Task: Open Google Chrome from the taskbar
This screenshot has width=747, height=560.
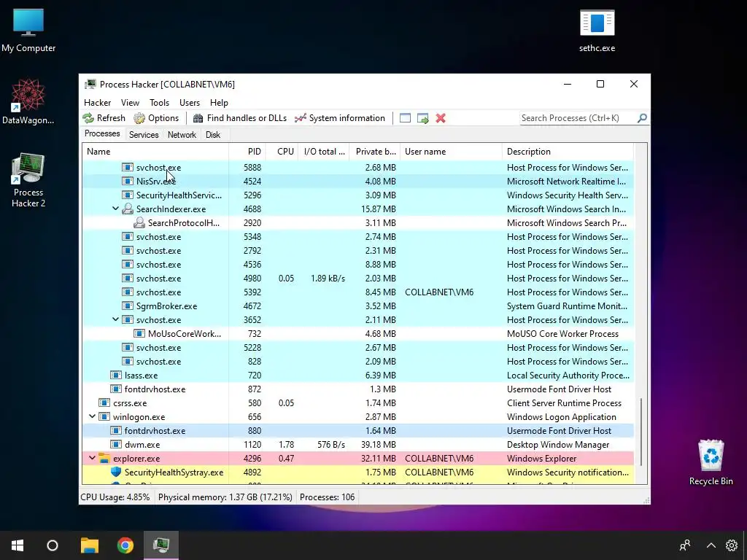Action: 125,545
